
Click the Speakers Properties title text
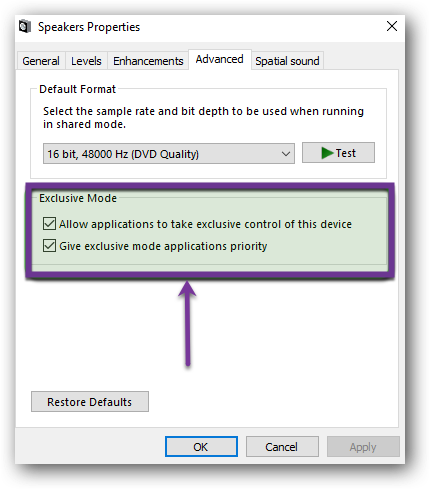click(x=89, y=27)
